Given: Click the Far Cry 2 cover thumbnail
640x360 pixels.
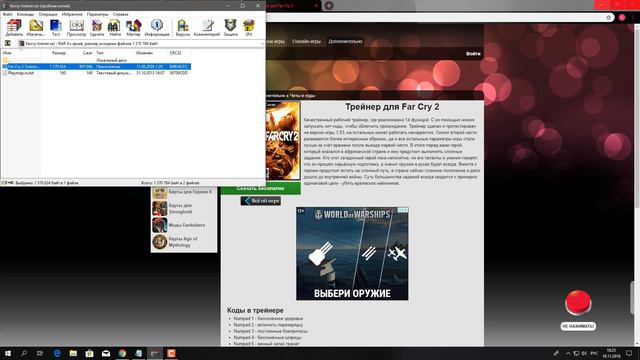Looking at the screenshot, I should (x=282, y=140).
